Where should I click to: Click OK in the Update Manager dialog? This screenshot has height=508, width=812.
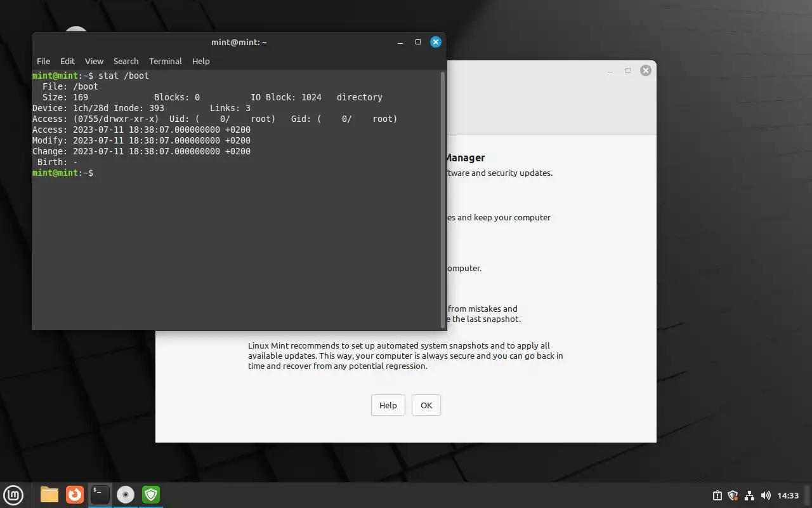[x=426, y=405]
